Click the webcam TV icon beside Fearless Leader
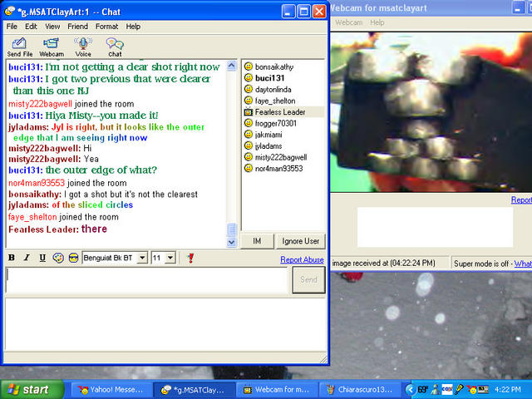 point(249,111)
